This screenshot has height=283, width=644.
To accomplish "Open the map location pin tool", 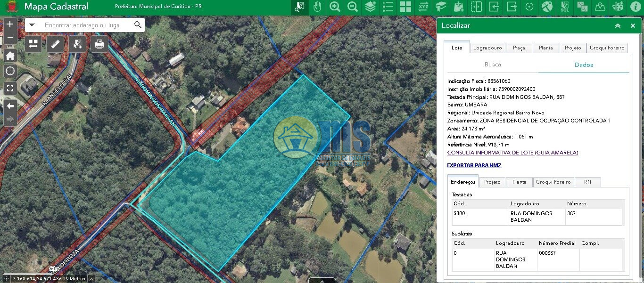I will 600,7.
